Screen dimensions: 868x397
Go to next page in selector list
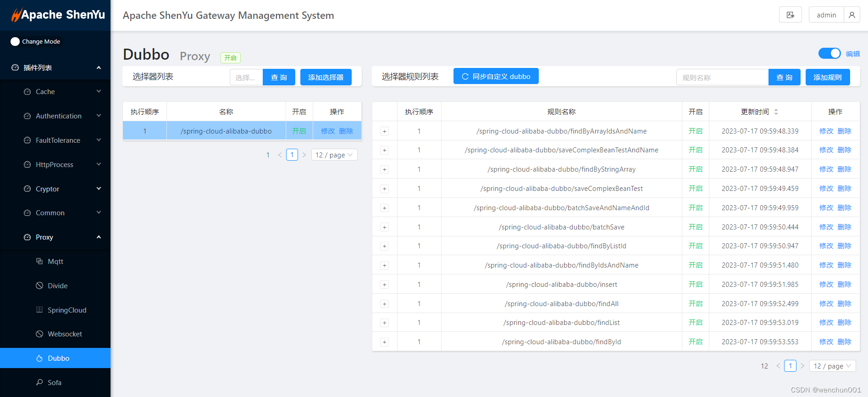[x=304, y=155]
